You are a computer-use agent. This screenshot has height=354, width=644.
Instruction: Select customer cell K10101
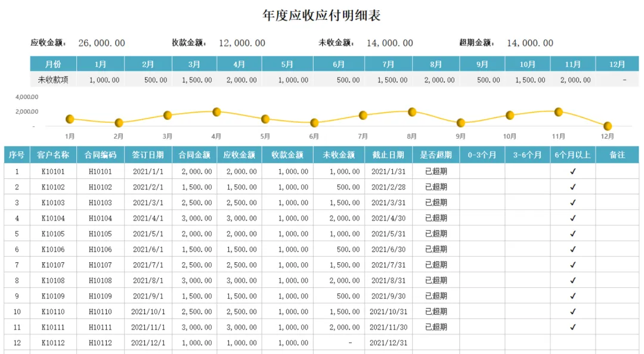pyautogui.click(x=53, y=172)
